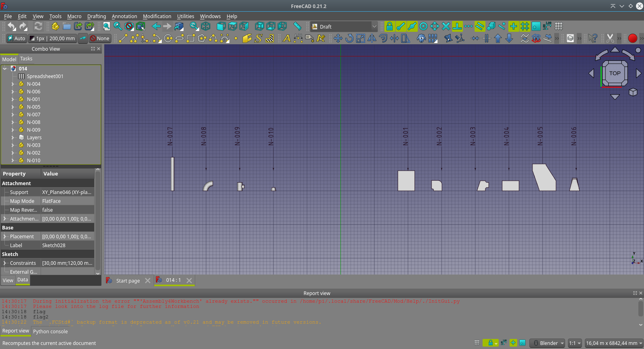Switch to the Tasks tab
This screenshot has height=349, width=644.
26,59
